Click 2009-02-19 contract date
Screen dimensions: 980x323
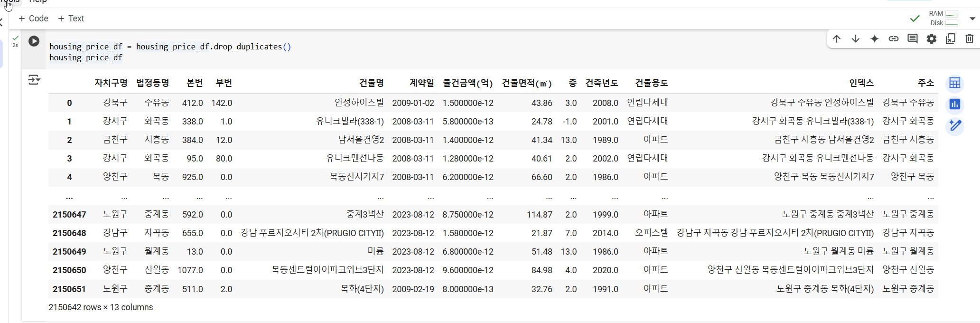tap(413, 289)
